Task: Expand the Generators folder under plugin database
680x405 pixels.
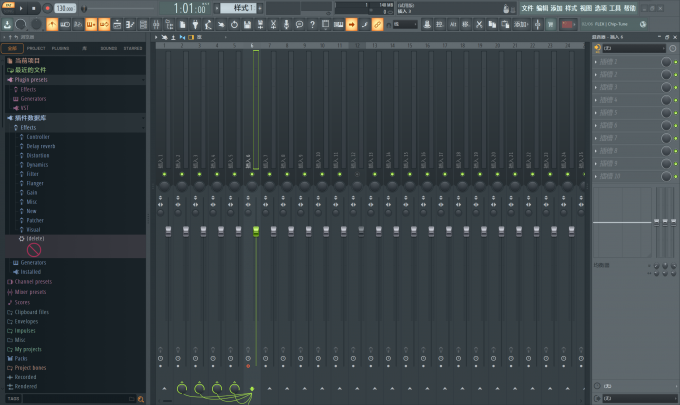Action: pos(33,263)
